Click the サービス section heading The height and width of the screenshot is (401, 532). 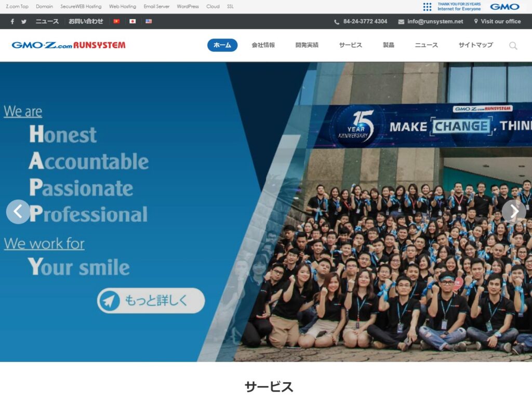tap(269, 387)
